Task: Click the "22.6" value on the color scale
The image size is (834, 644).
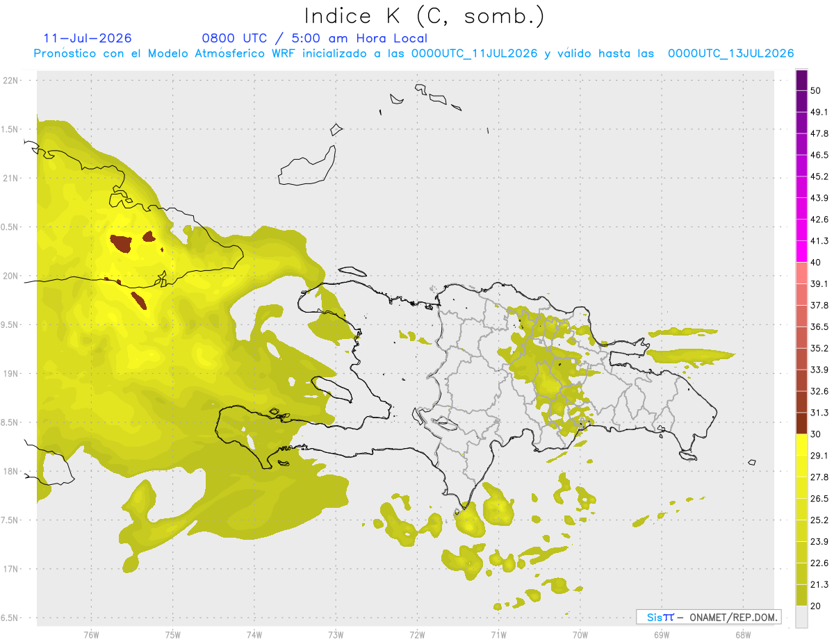Action: coord(819,563)
